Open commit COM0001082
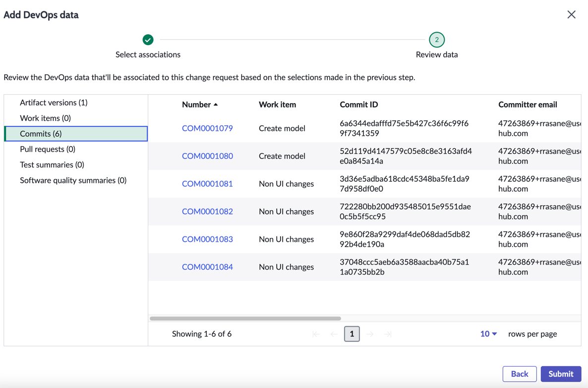This screenshot has height=388, width=588. pyautogui.click(x=207, y=212)
